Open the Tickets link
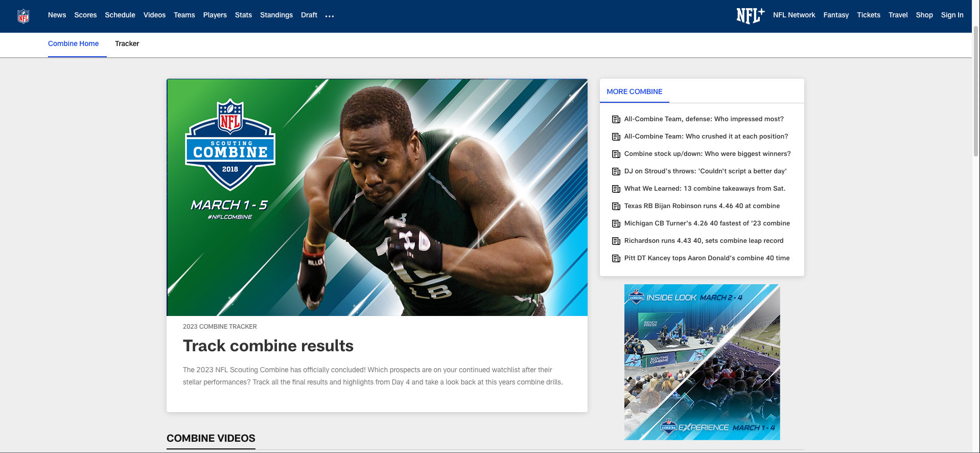Viewport: 980px width, 453px height. (869, 15)
